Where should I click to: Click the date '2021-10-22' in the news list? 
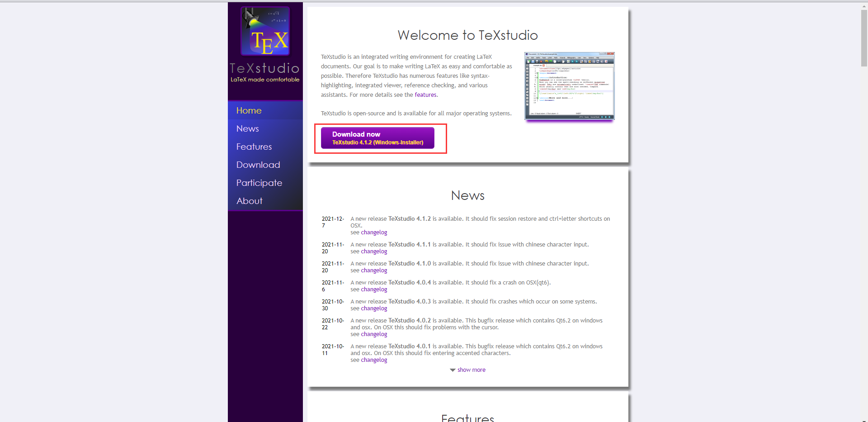click(x=333, y=324)
